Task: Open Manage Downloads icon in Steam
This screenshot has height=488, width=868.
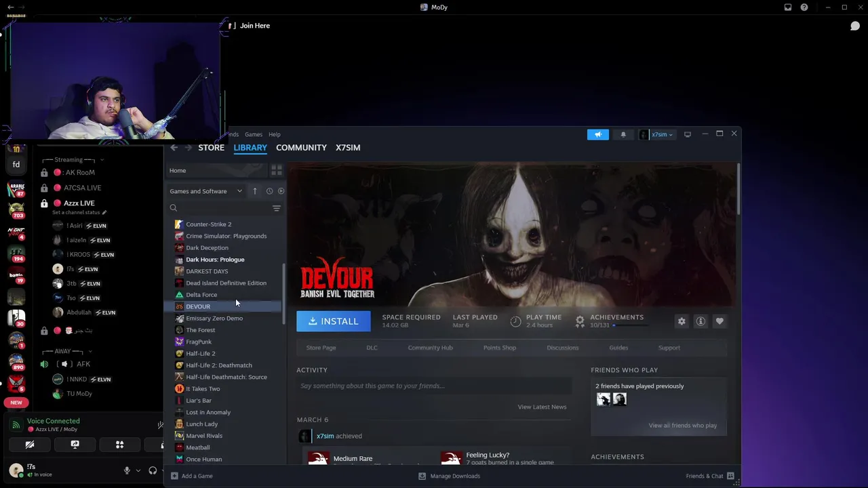Action: point(422,476)
